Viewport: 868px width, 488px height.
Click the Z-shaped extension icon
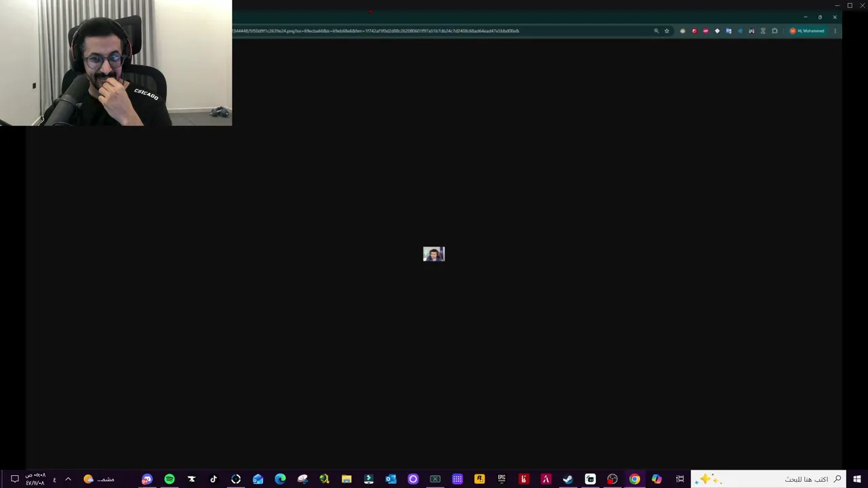763,30
